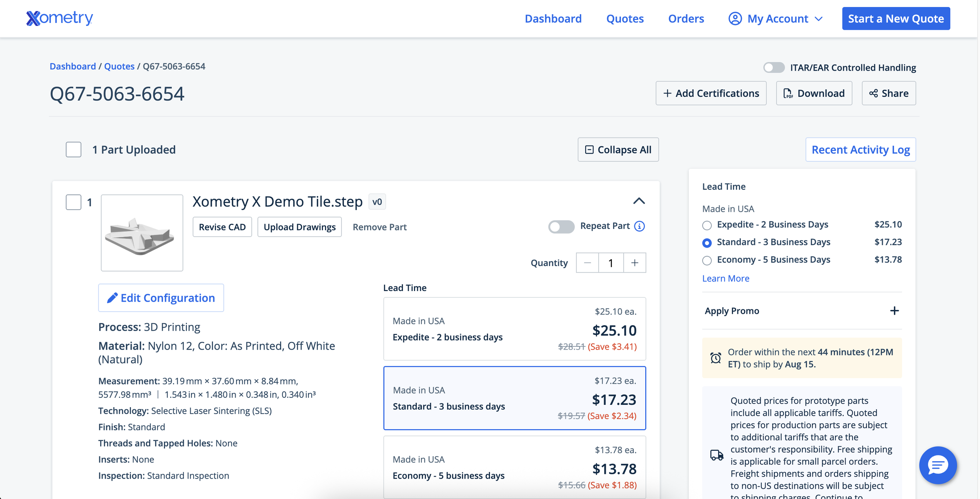980x499 pixels.
Task: Download the quote PDF
Action: [814, 93]
